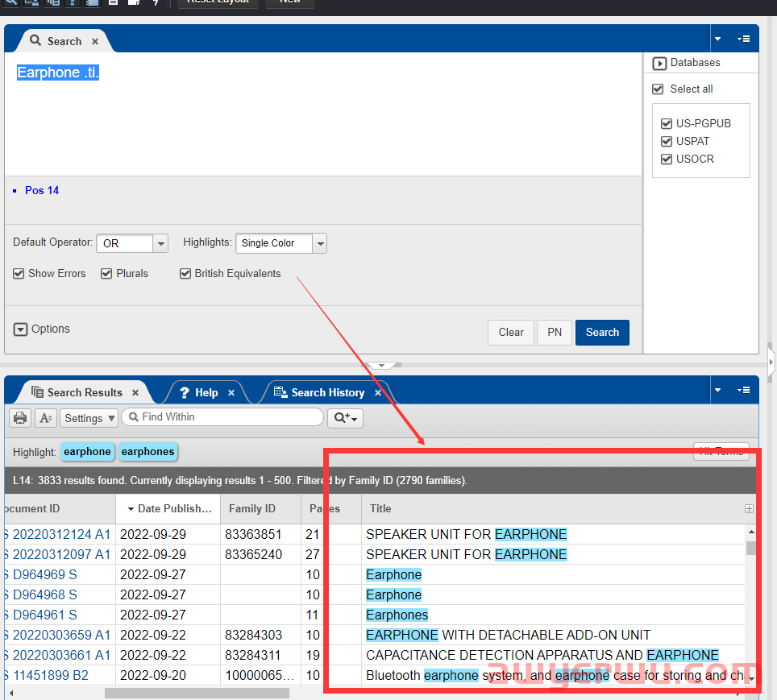Click the text size icon beside Settings
This screenshot has height=700, width=777.
(45, 418)
